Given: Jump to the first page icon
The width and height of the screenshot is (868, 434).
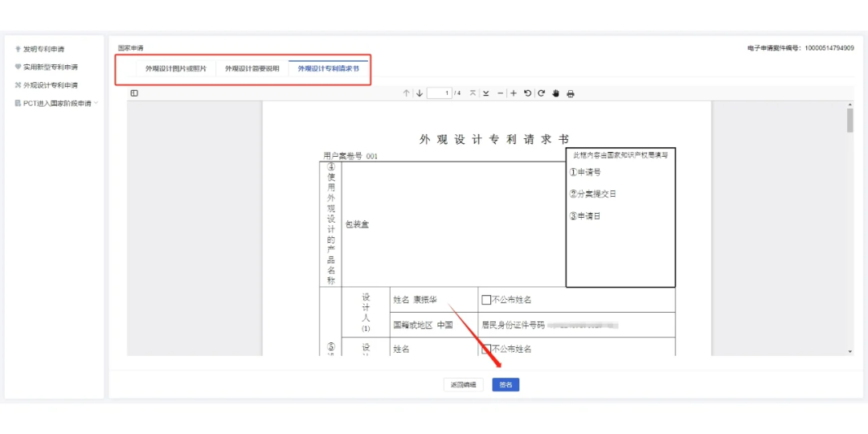Looking at the screenshot, I should pos(473,93).
